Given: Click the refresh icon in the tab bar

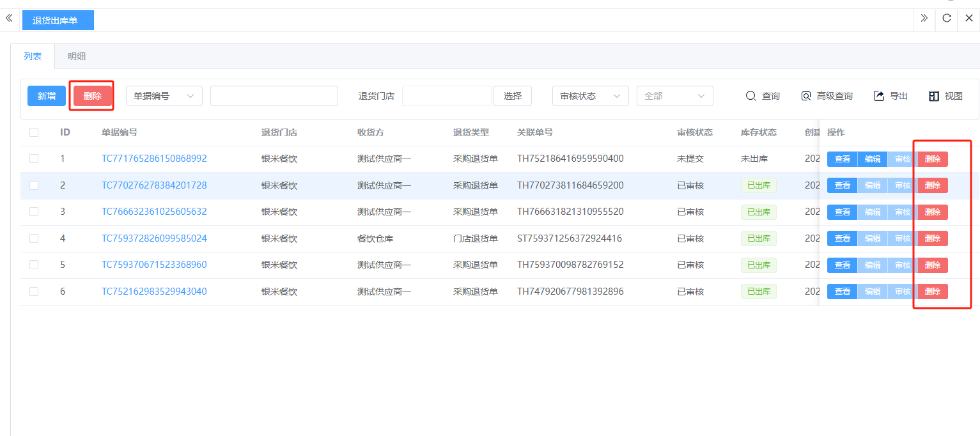Looking at the screenshot, I should tap(947, 19).
